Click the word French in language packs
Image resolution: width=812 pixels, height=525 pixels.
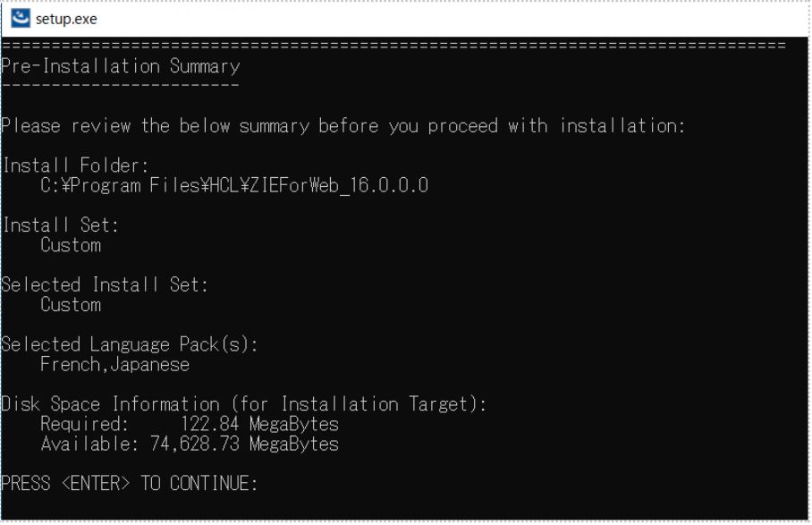click(x=71, y=364)
